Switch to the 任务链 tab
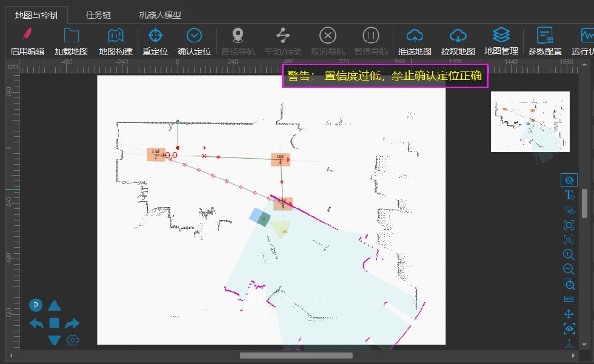The image size is (594, 364). [98, 15]
